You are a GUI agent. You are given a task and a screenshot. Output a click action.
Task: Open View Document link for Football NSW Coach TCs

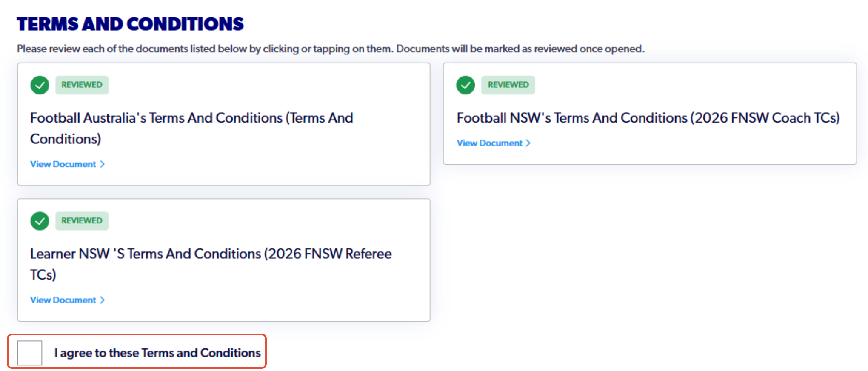(x=494, y=143)
